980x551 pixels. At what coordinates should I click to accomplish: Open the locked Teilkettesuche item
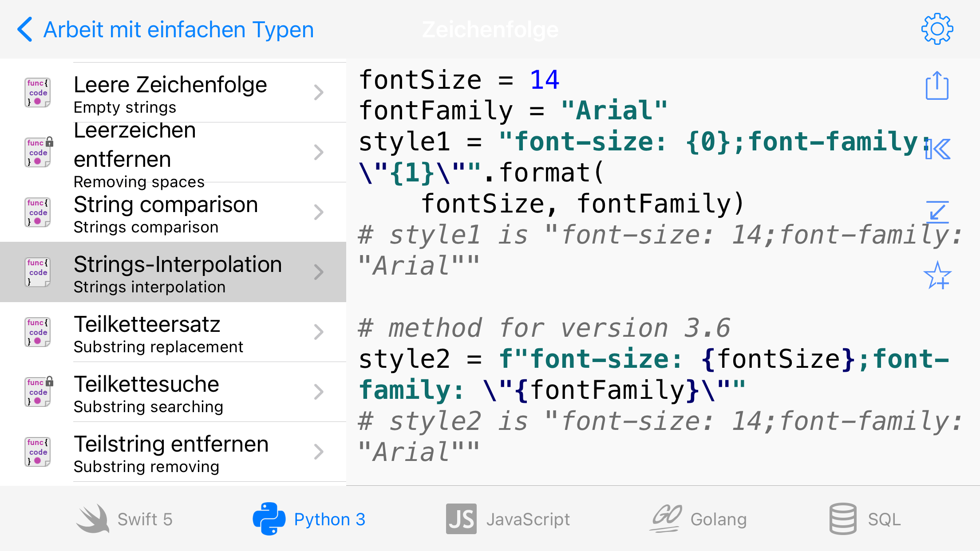tap(178, 392)
